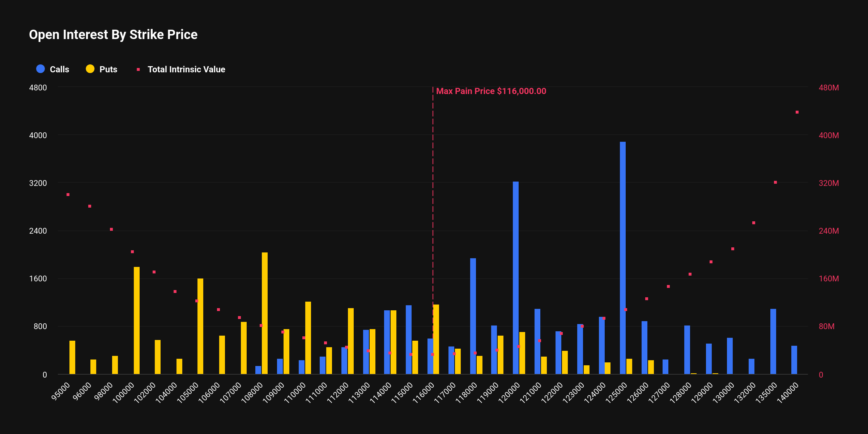Click the intrinsic value marker at 140000
This screenshot has width=868, height=434.
point(797,112)
